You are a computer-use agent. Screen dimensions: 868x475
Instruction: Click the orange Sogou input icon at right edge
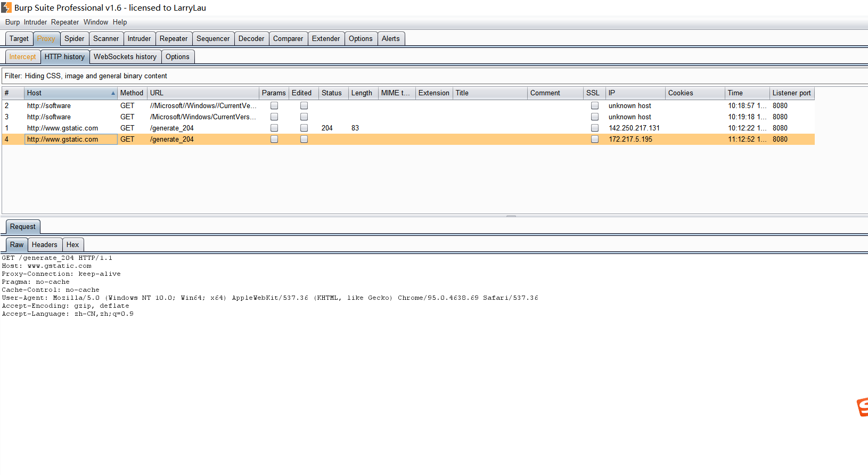pos(863,407)
